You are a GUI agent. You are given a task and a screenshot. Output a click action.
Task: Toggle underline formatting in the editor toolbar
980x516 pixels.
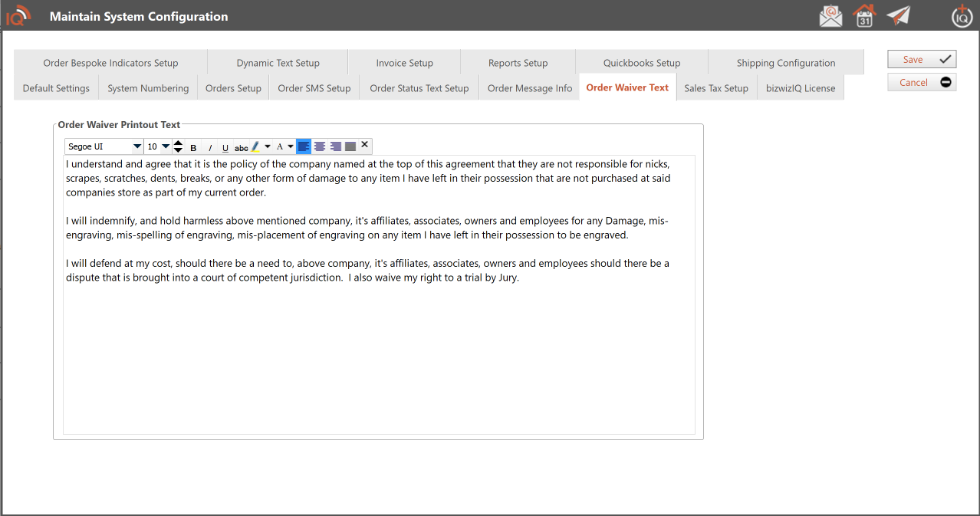pyautogui.click(x=225, y=147)
